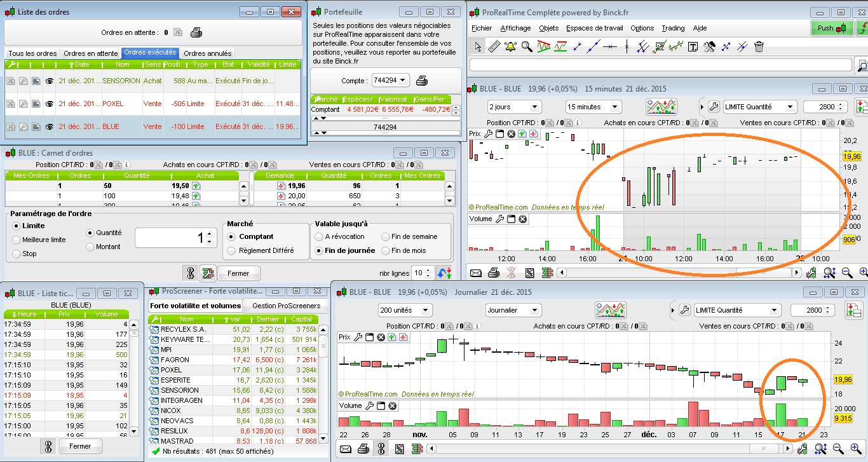Open the 'Journalier' timeframe dropdown

click(513, 310)
